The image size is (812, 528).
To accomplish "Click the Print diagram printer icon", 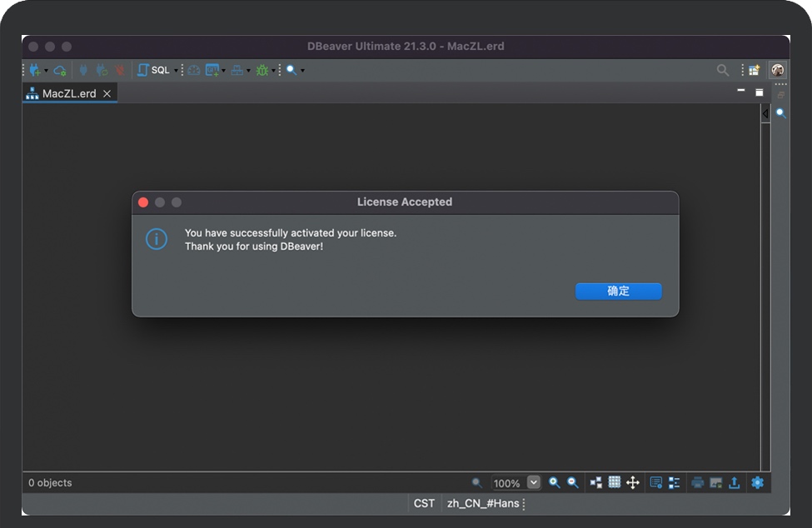I will coord(698,482).
